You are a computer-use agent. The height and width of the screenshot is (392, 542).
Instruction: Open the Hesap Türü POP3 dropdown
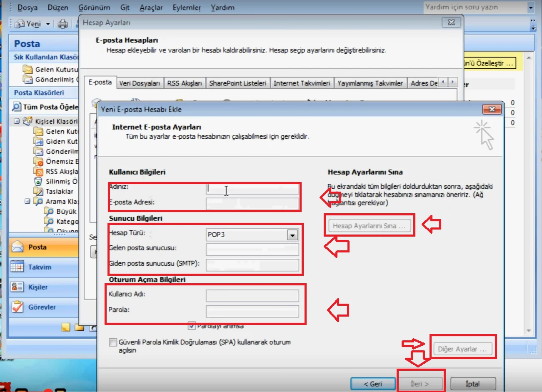292,235
